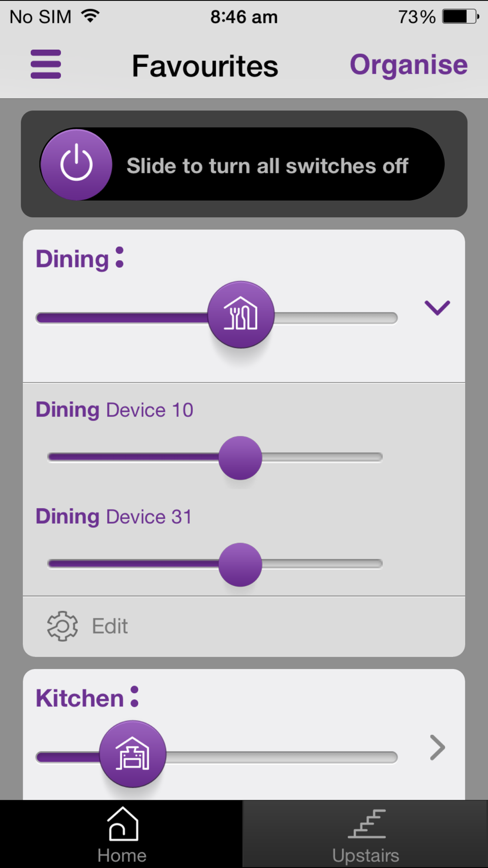Tap the Kitchen room title
Image resolution: width=488 pixels, height=868 pixels.
pyautogui.click(x=80, y=698)
